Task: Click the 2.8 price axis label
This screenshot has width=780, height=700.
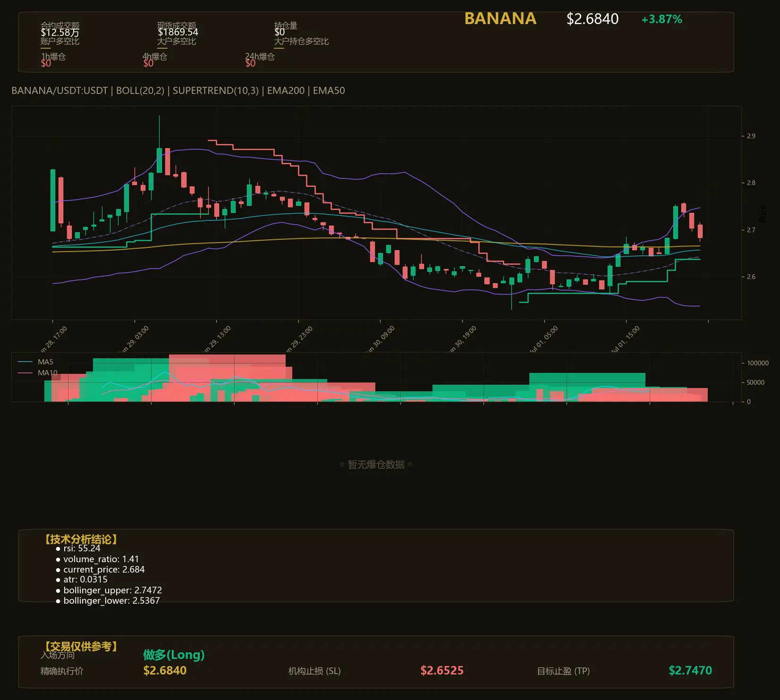Action: [751, 183]
